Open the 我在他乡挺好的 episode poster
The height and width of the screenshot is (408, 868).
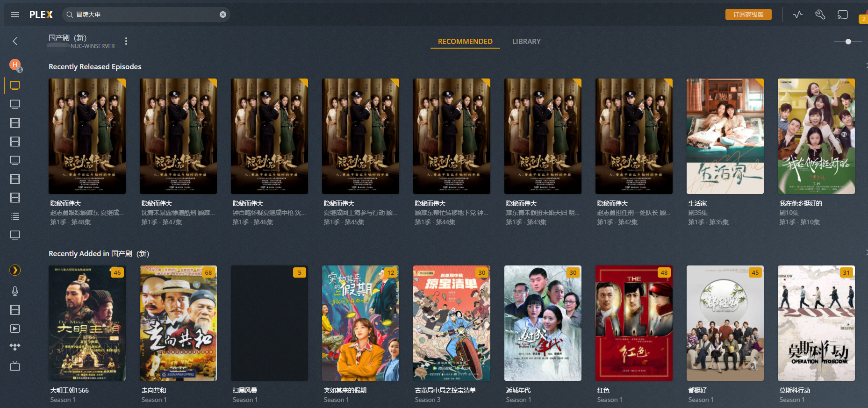click(x=816, y=136)
